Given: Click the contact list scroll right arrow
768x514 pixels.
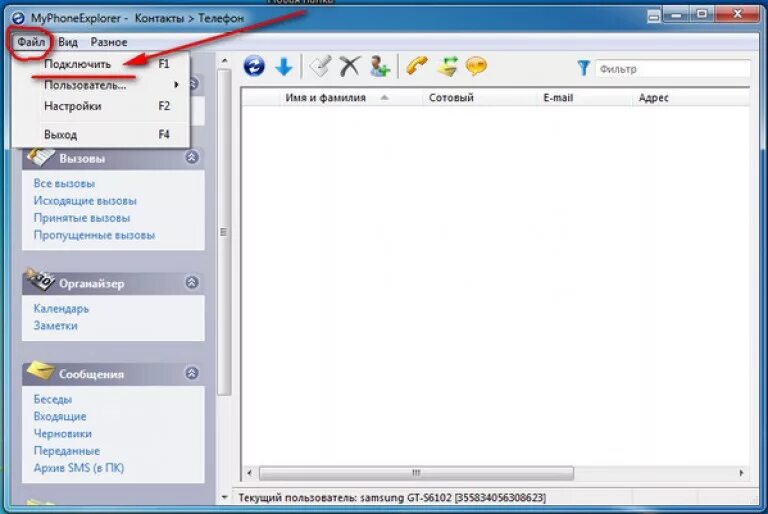Looking at the screenshot, I should tap(741, 473).
